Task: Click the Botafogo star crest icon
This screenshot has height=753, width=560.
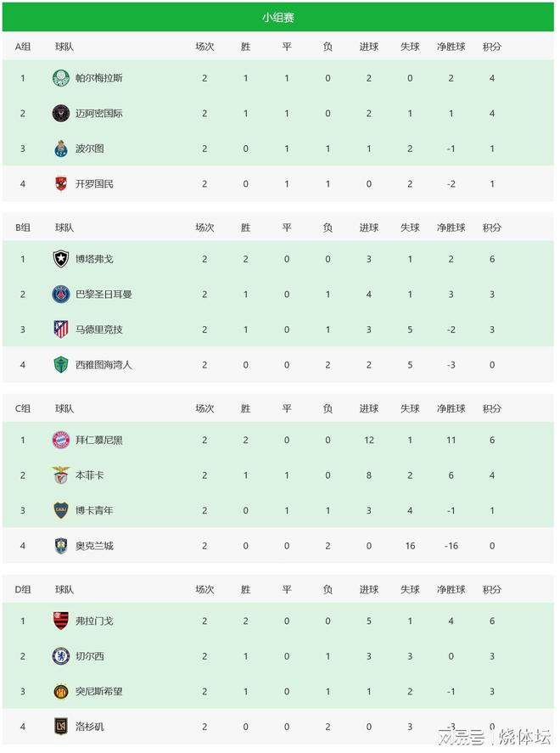Action: coord(61,259)
